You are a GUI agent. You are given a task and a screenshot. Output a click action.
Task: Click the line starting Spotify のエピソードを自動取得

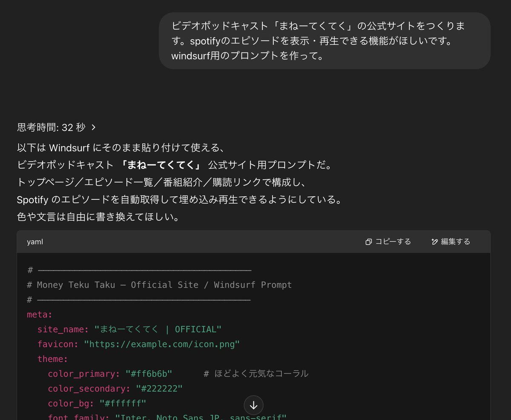179,199
